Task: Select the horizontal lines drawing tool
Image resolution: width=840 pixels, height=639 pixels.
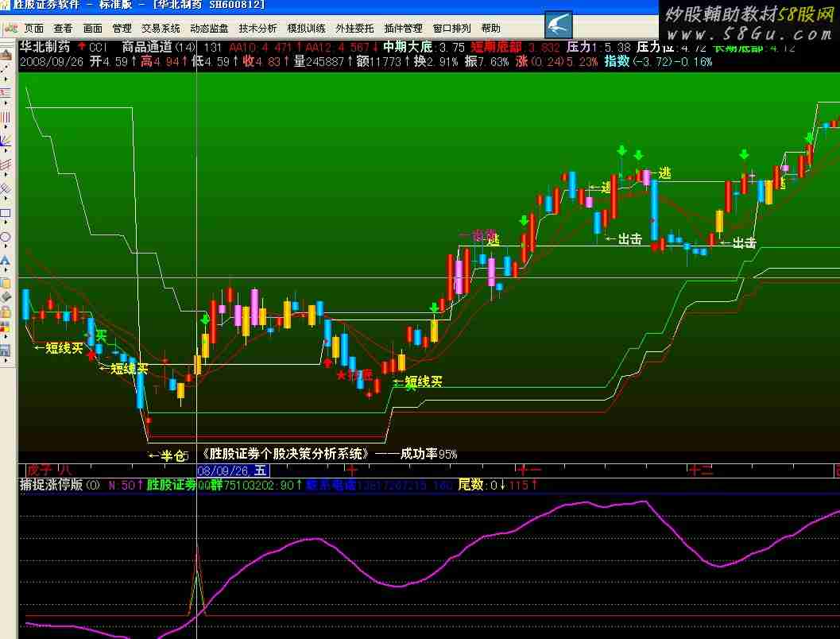Action: [x=6, y=93]
